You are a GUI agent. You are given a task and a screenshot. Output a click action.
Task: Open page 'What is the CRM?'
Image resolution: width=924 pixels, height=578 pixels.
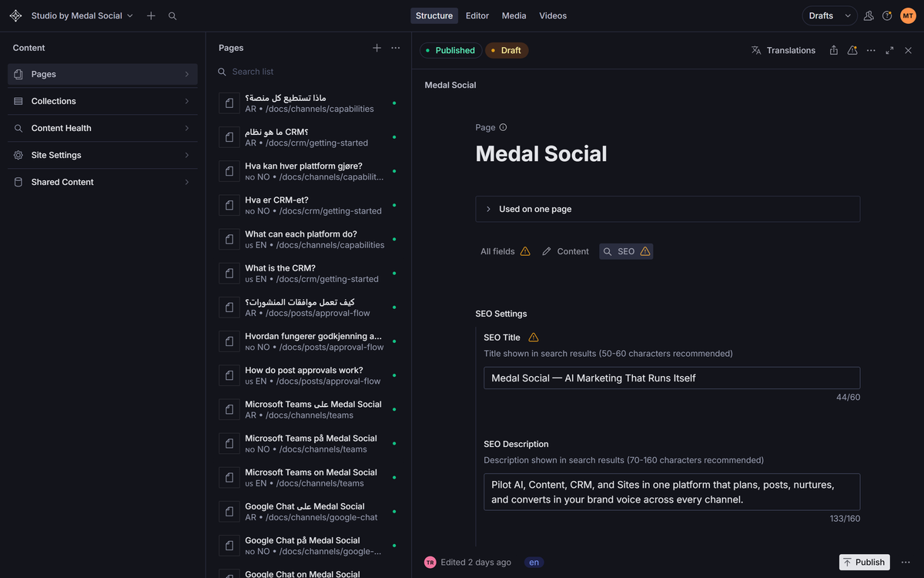coord(309,273)
